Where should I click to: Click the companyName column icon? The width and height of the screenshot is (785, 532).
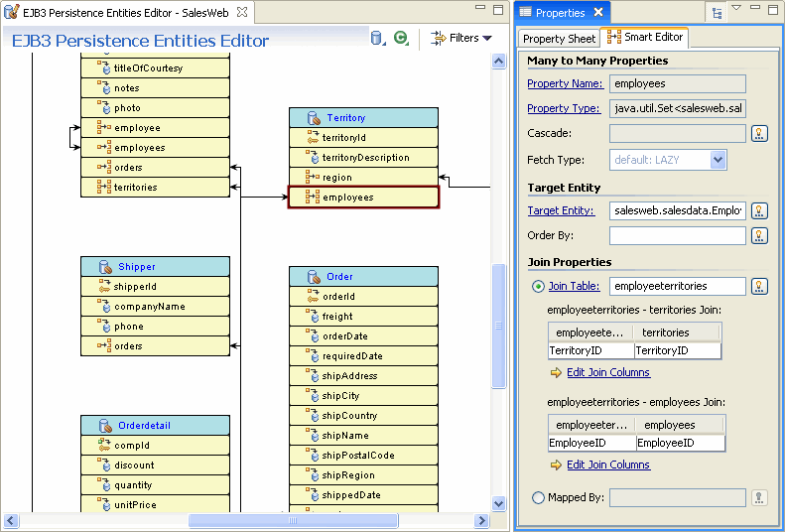tap(104, 306)
